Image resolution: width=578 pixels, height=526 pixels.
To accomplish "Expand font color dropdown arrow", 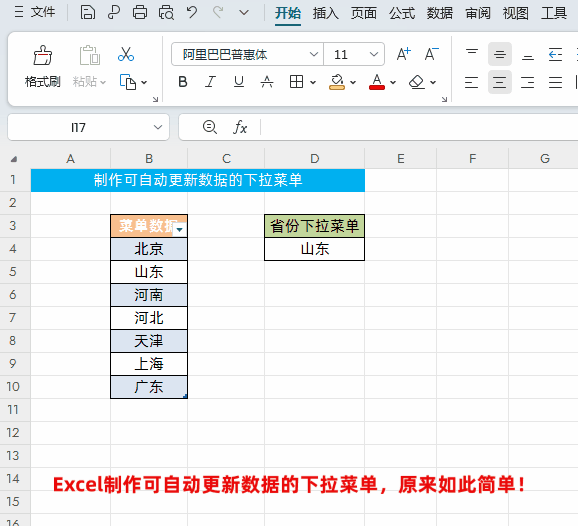I will coord(393,82).
